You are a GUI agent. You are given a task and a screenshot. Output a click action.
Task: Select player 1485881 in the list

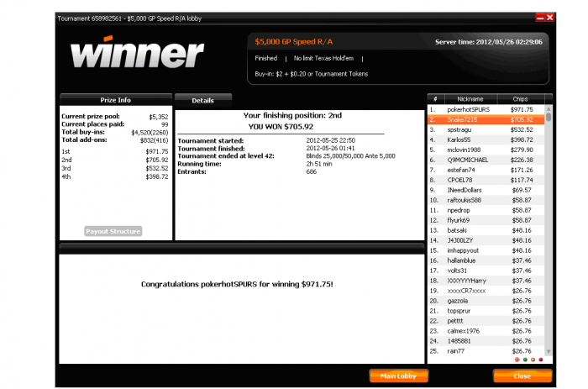[x=486, y=341]
